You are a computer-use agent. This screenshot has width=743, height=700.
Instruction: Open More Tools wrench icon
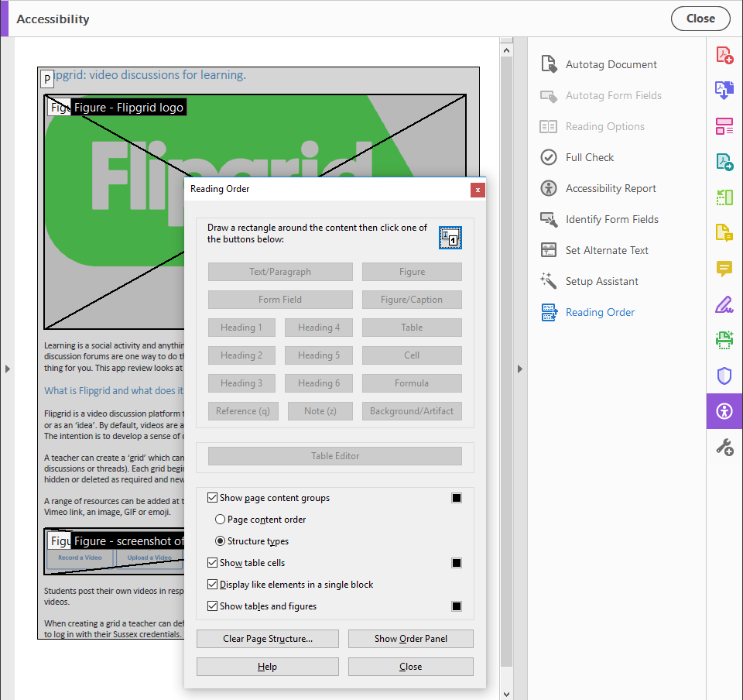(x=724, y=447)
